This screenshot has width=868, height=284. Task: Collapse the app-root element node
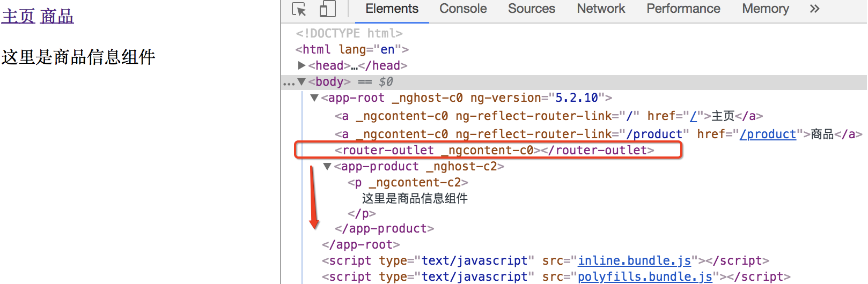pyautogui.click(x=314, y=98)
